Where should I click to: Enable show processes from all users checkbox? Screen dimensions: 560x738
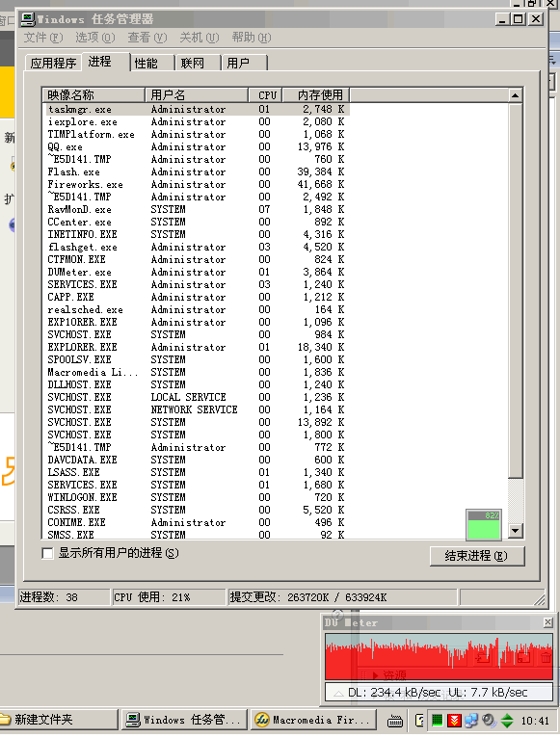coord(47,553)
